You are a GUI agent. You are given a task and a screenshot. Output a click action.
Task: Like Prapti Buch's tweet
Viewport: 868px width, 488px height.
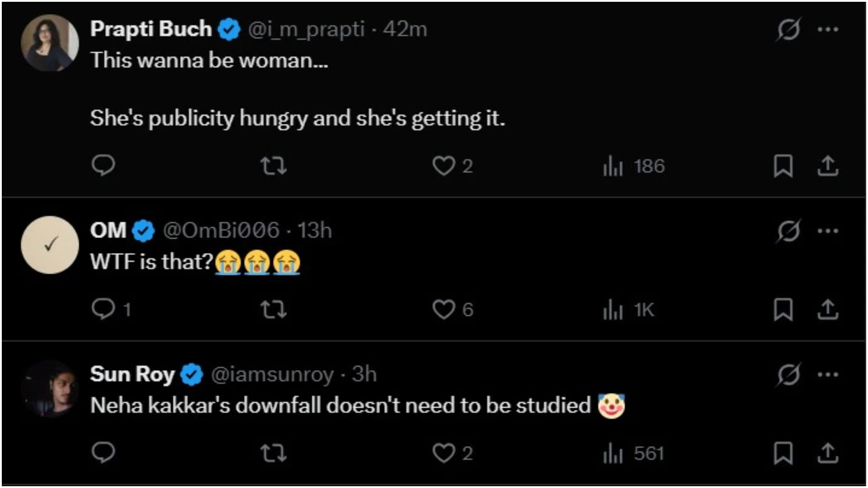[443, 166]
